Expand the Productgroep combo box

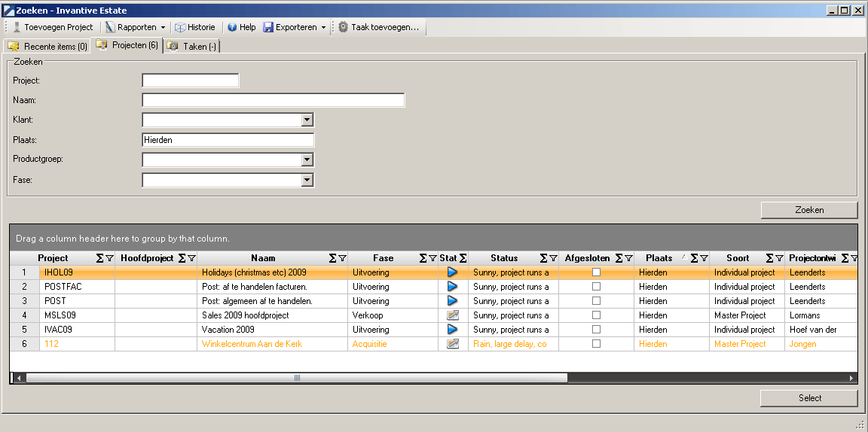pyautogui.click(x=307, y=160)
